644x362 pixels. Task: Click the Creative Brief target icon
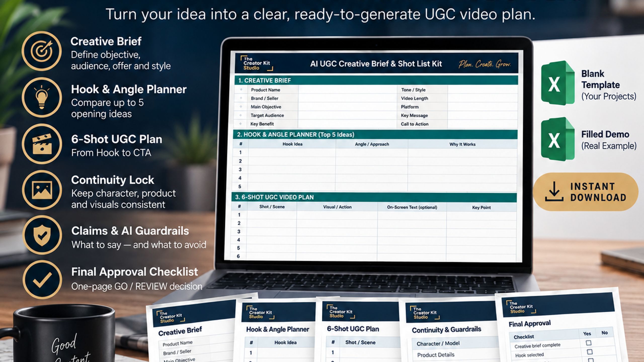tap(42, 51)
